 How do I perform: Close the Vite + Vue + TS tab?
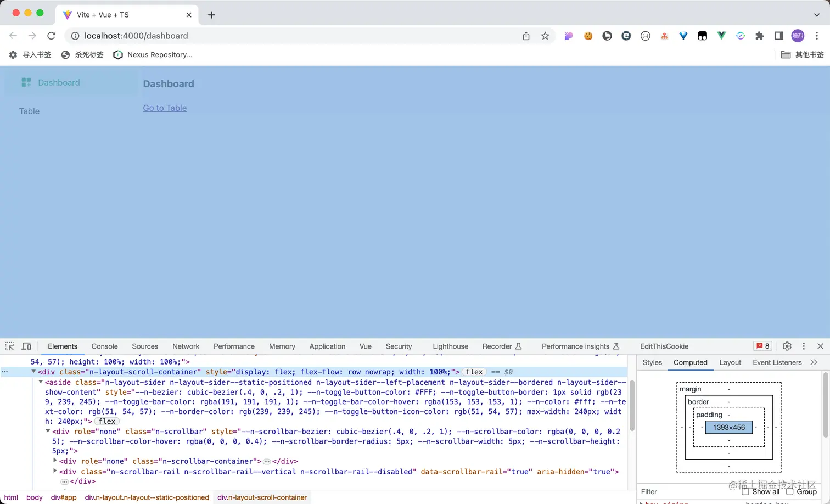click(189, 15)
